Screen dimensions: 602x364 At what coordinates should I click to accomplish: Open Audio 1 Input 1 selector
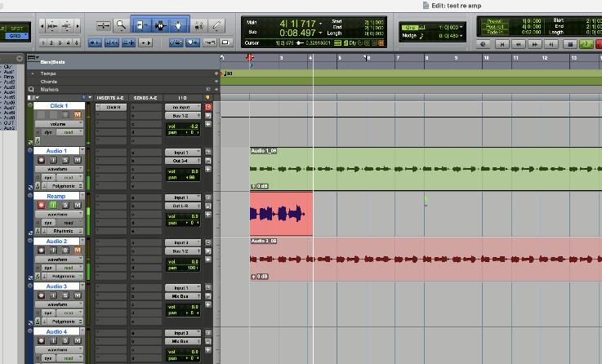click(183, 153)
